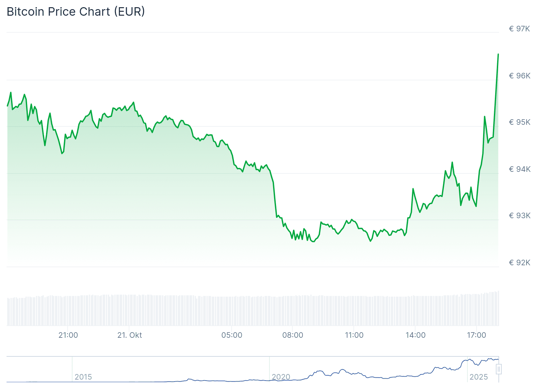Click the € 97K price axis label
The image size is (537, 392).
tap(519, 29)
